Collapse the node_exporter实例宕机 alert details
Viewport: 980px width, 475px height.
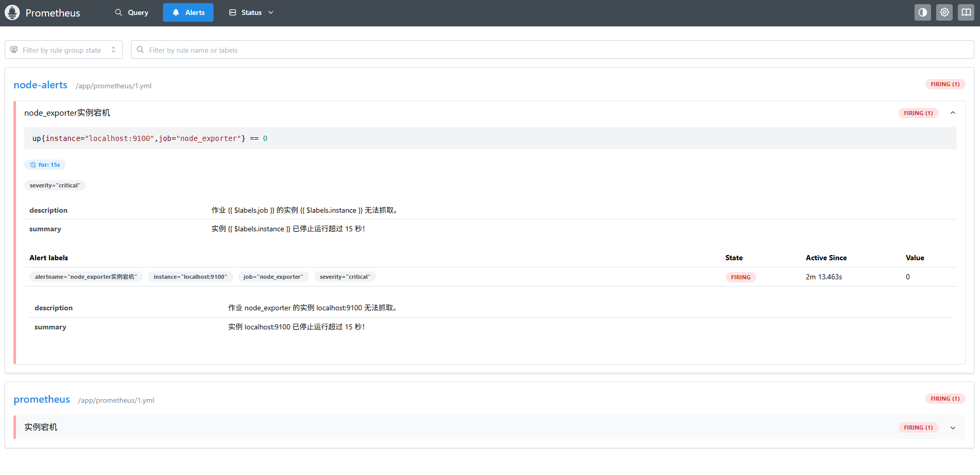(953, 113)
